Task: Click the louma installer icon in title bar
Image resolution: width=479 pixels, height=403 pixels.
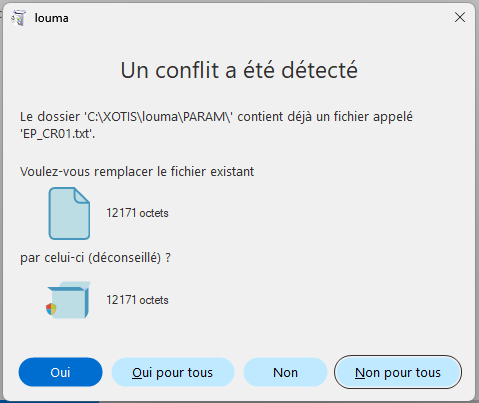Action: (x=19, y=18)
